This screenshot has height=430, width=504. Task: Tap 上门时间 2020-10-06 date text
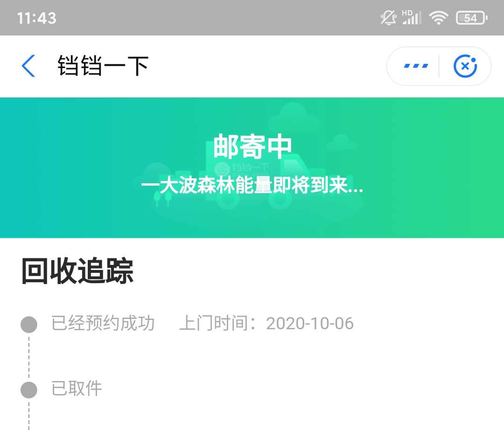(x=266, y=323)
